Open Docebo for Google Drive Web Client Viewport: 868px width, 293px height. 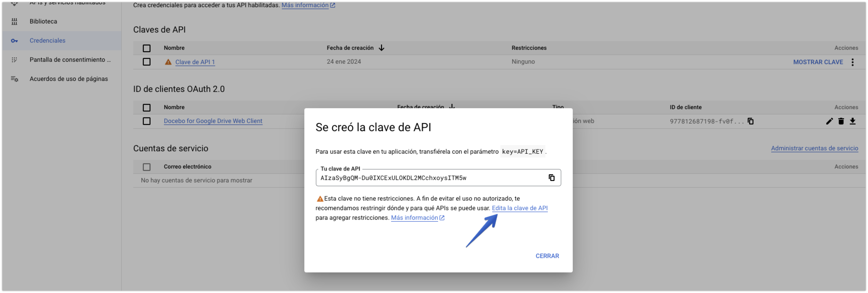[x=213, y=121]
